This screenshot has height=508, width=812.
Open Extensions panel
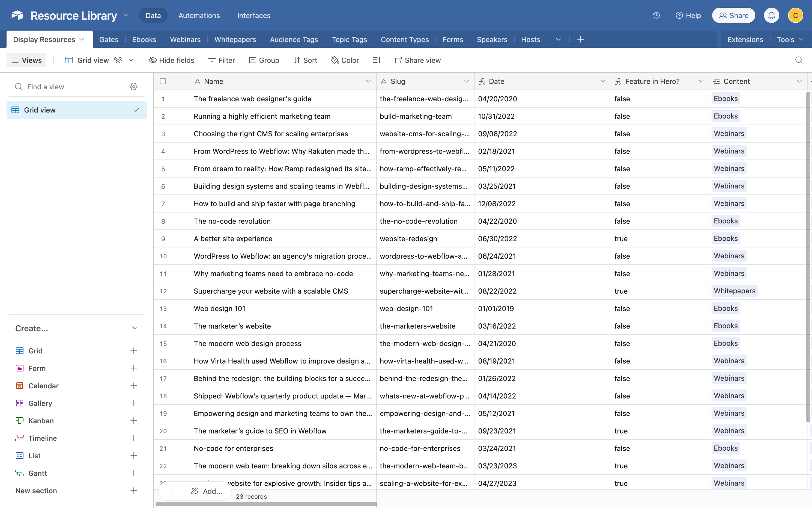[x=745, y=40]
